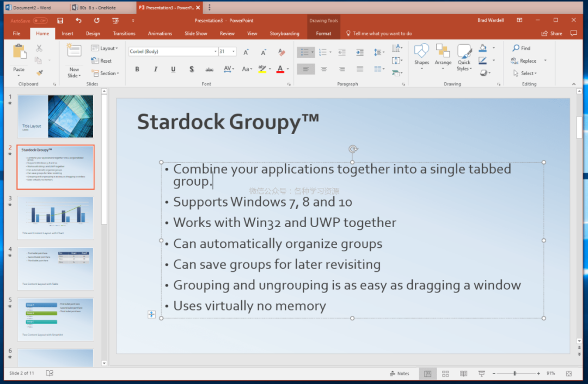Toggle Normal view in status bar

(x=427, y=374)
